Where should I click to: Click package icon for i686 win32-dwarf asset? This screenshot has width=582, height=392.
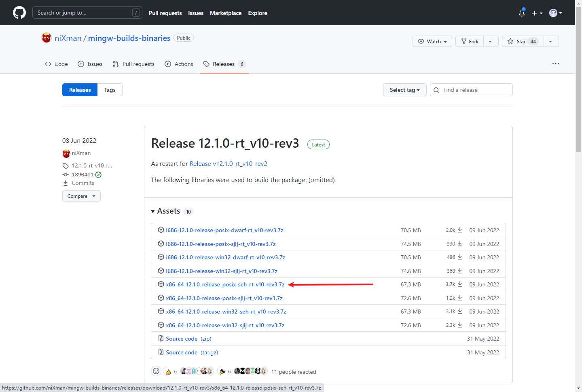point(161,257)
